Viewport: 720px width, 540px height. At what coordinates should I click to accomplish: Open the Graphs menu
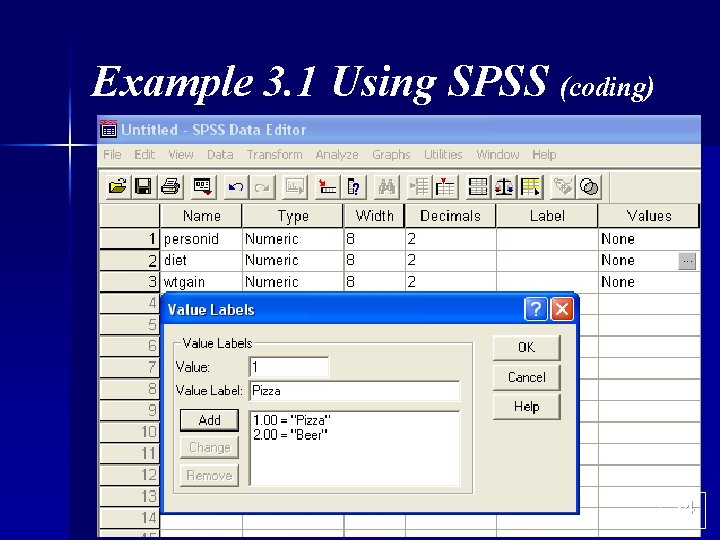coord(391,155)
